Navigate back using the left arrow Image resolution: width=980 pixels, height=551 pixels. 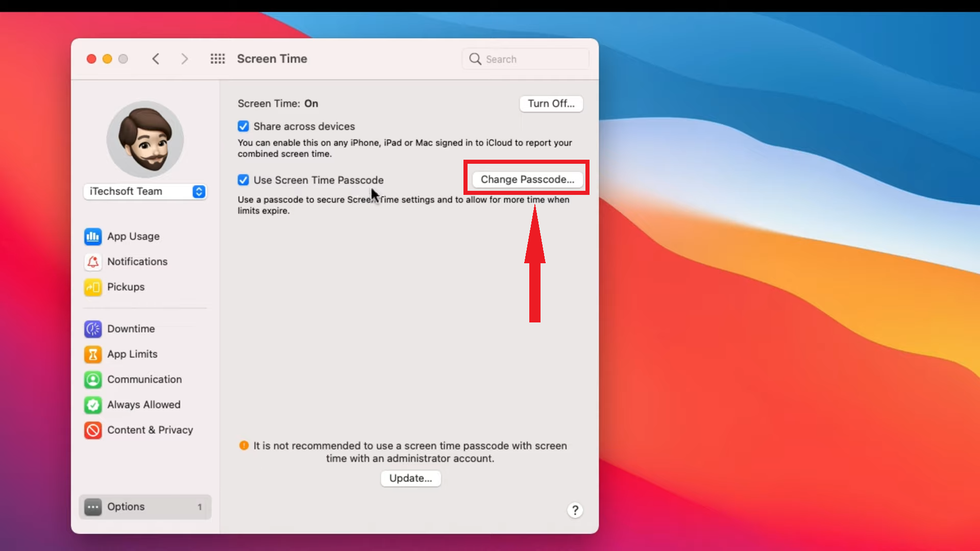(x=156, y=59)
